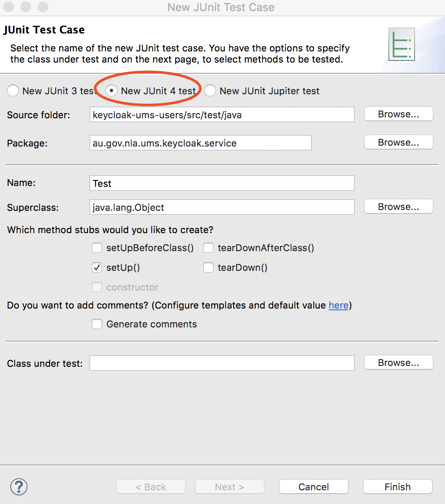Click the Browse button for Source folder

click(398, 114)
